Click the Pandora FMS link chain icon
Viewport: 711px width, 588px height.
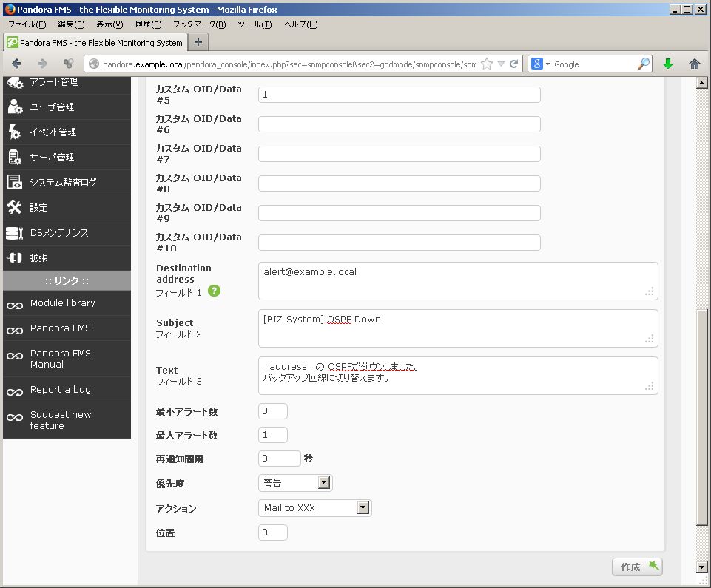(15, 331)
